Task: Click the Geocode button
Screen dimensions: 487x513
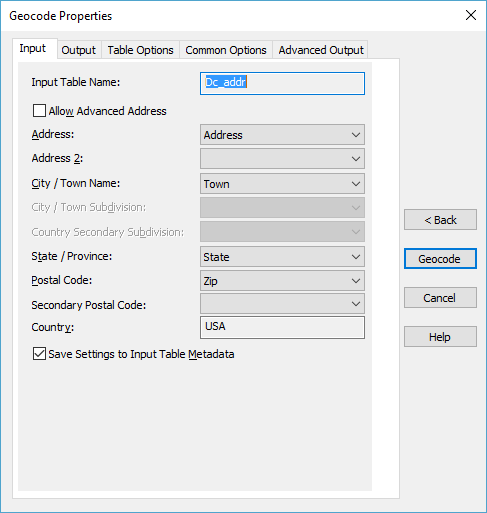Action: click(440, 259)
